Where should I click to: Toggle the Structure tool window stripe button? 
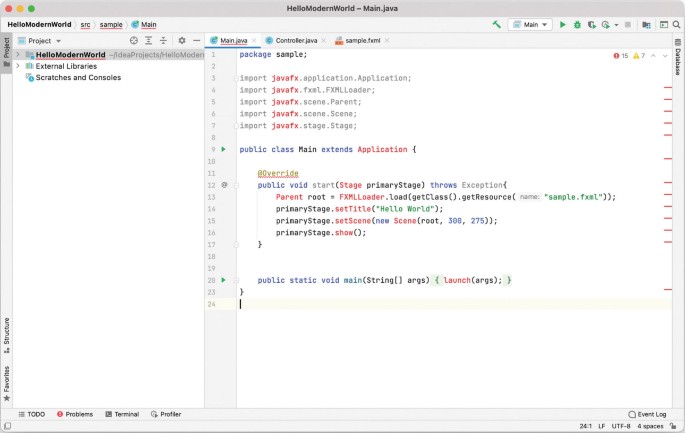click(x=7, y=336)
